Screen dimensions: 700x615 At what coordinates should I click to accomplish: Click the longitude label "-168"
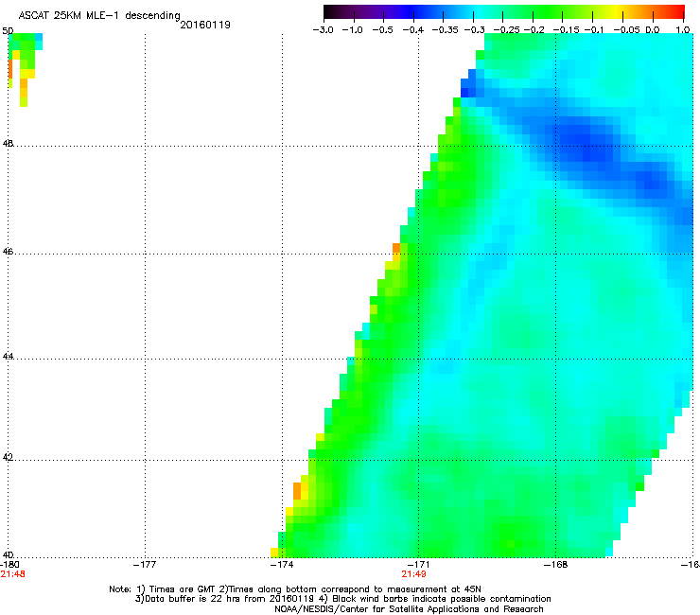click(x=556, y=565)
